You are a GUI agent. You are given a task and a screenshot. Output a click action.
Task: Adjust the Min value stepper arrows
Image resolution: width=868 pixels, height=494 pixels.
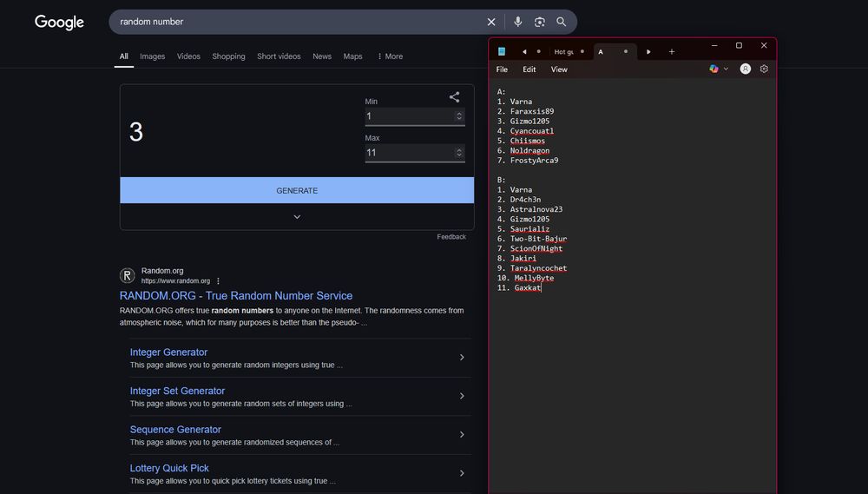point(458,115)
